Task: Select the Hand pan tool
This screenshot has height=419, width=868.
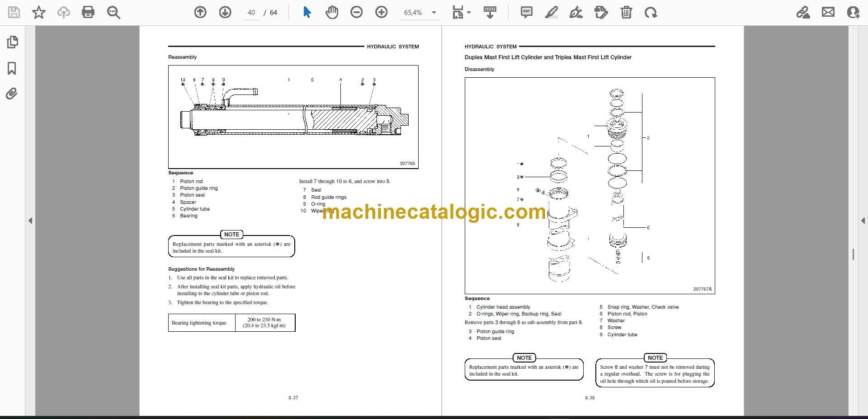Action: click(332, 12)
